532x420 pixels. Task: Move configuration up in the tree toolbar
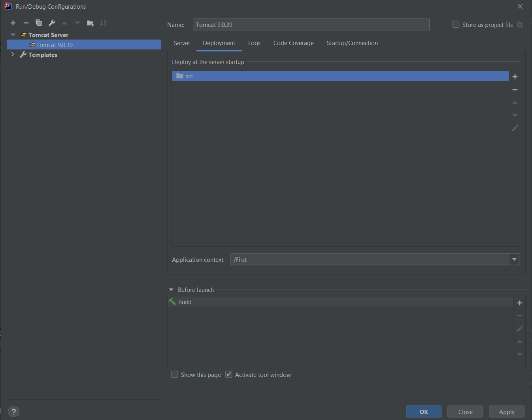click(64, 23)
